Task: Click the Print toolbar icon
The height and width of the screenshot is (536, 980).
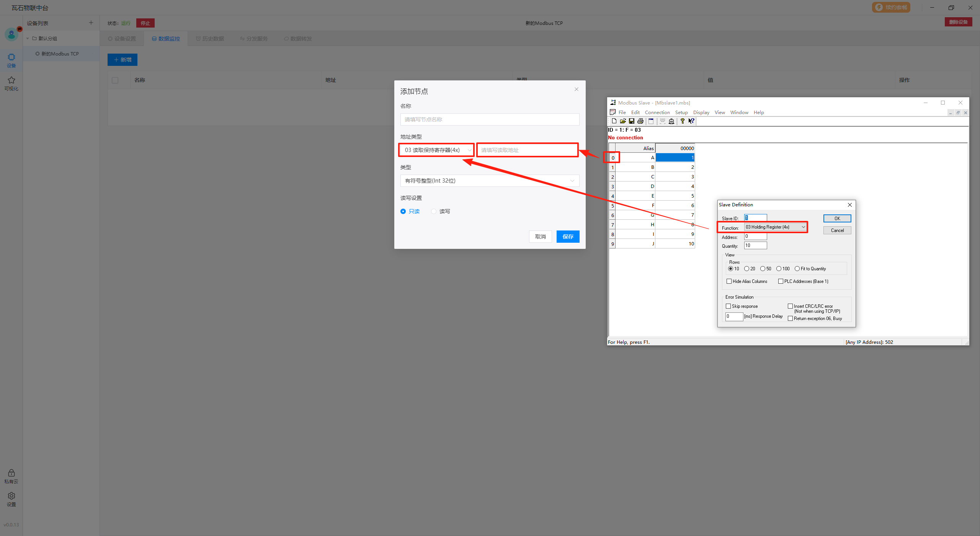Action: (640, 121)
